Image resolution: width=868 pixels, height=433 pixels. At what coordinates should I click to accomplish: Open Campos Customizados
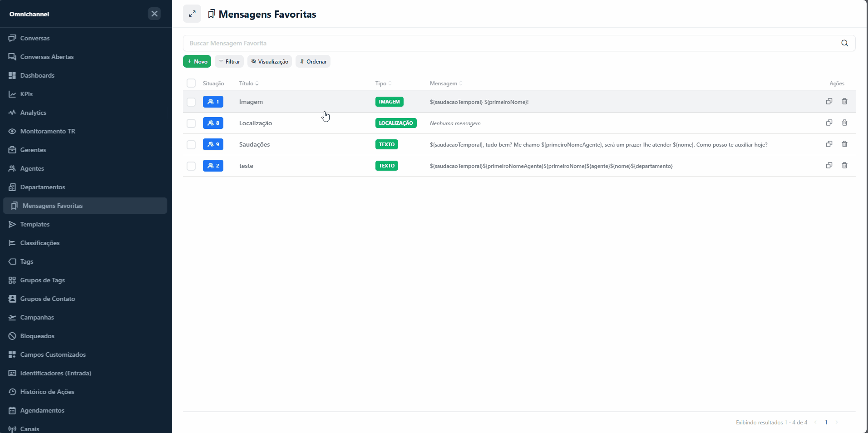[x=85, y=354]
